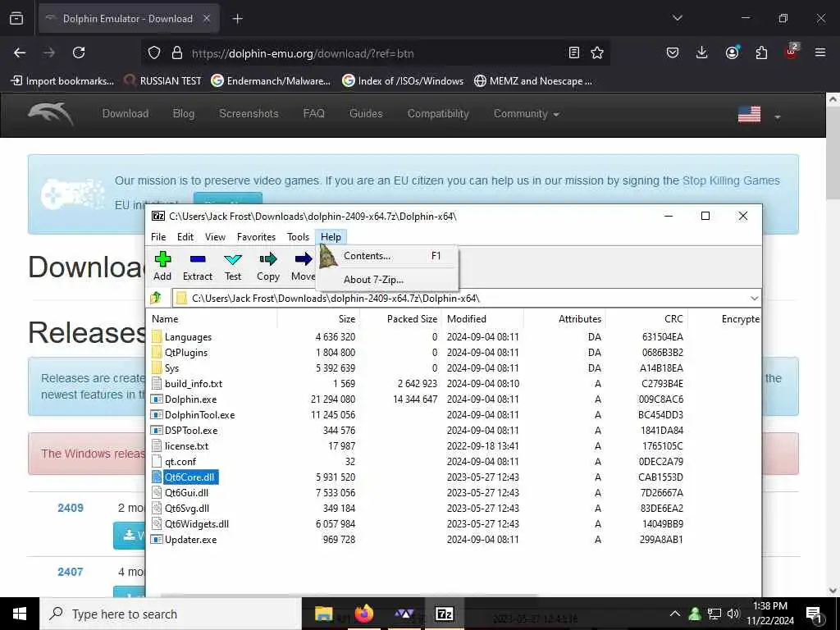Screen dimensions: 840x630
Task: Open the FAQ navbar link
Action: tap(313, 113)
